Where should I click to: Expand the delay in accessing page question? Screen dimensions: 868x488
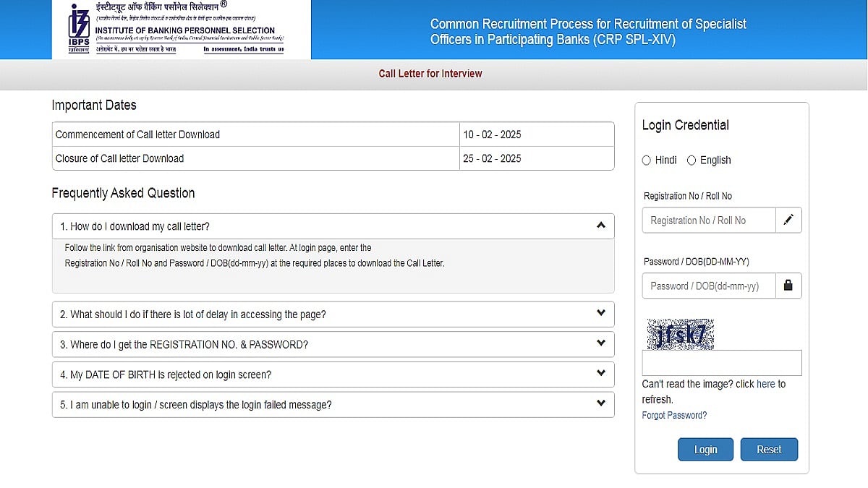pos(333,314)
